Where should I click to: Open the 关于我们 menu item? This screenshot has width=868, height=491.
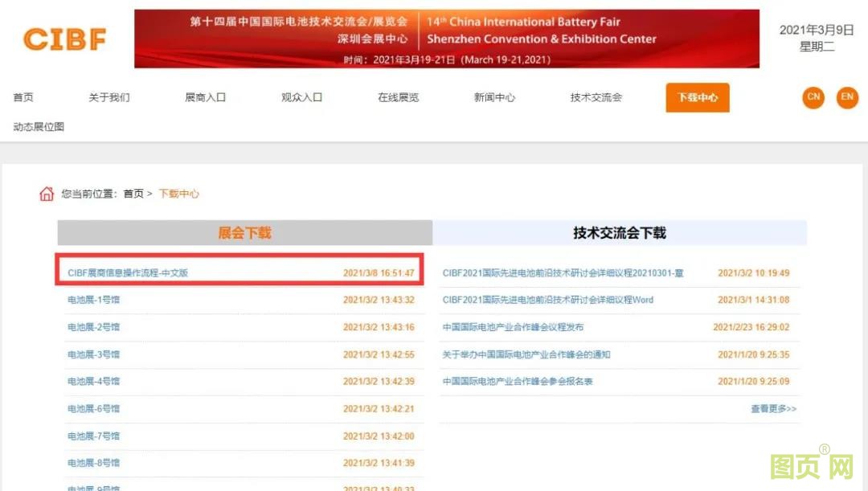tap(108, 96)
